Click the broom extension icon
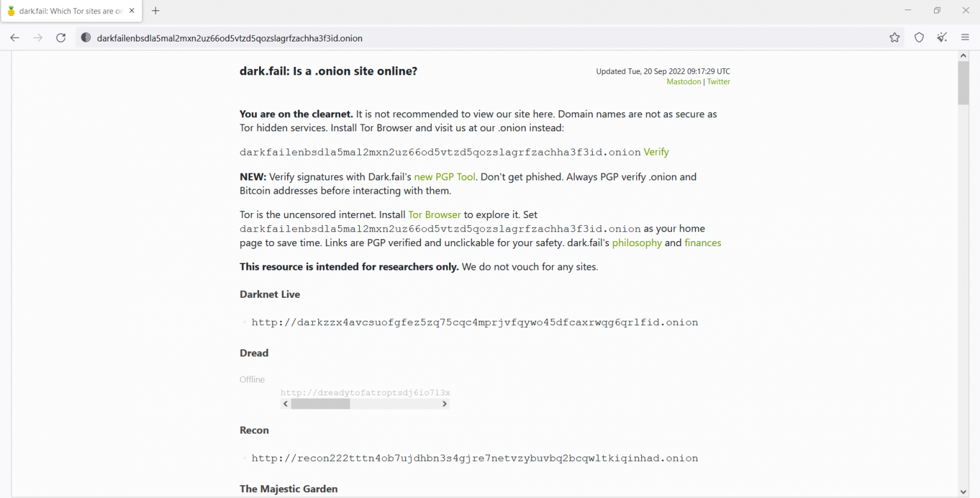This screenshot has width=980, height=498. click(942, 38)
